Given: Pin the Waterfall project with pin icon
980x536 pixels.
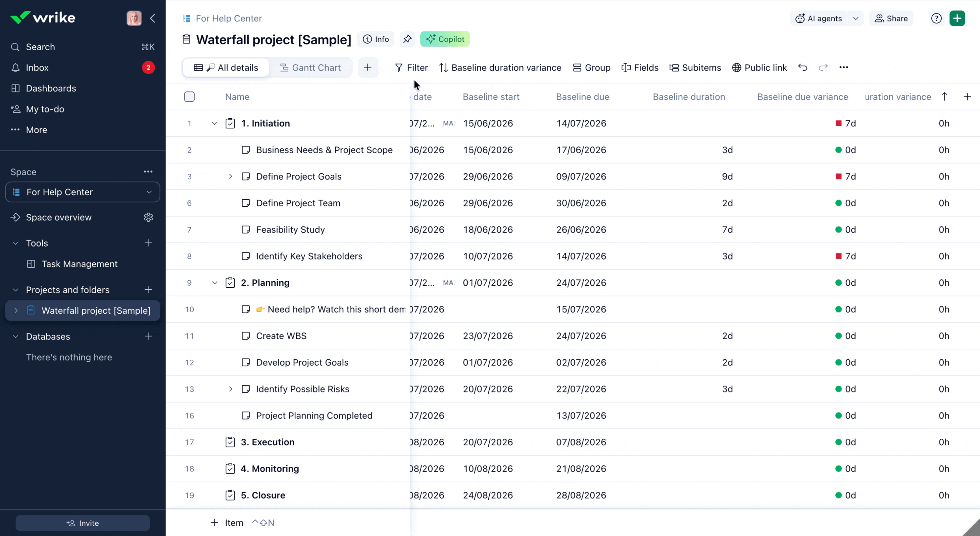Looking at the screenshot, I should pyautogui.click(x=407, y=39).
